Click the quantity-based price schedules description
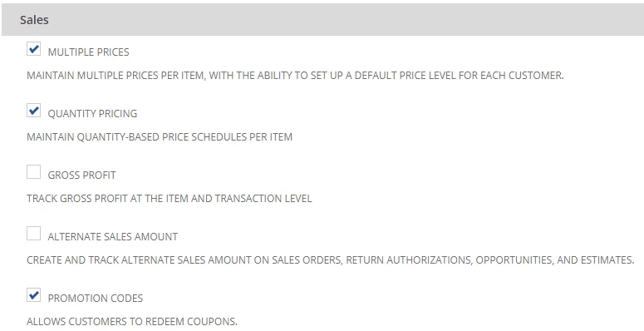 (x=160, y=137)
